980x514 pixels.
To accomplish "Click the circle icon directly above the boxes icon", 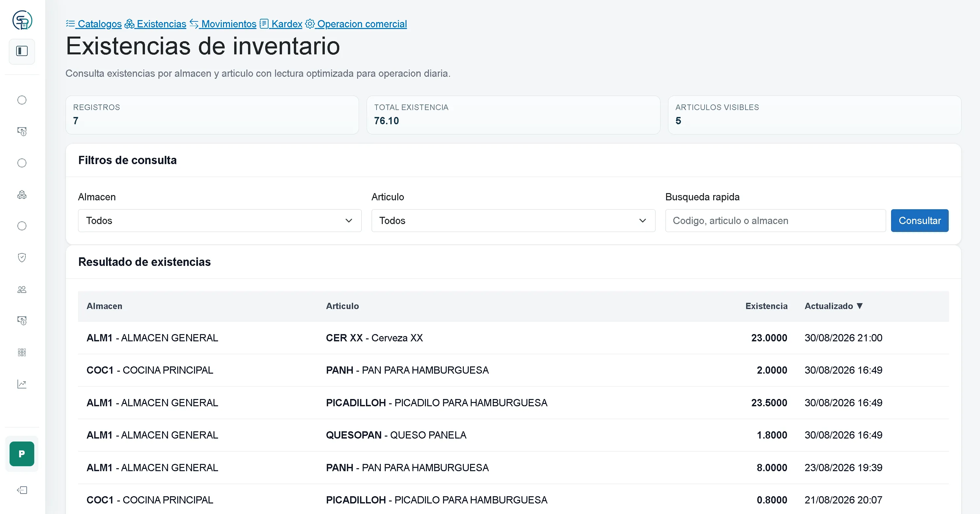I will tap(22, 163).
